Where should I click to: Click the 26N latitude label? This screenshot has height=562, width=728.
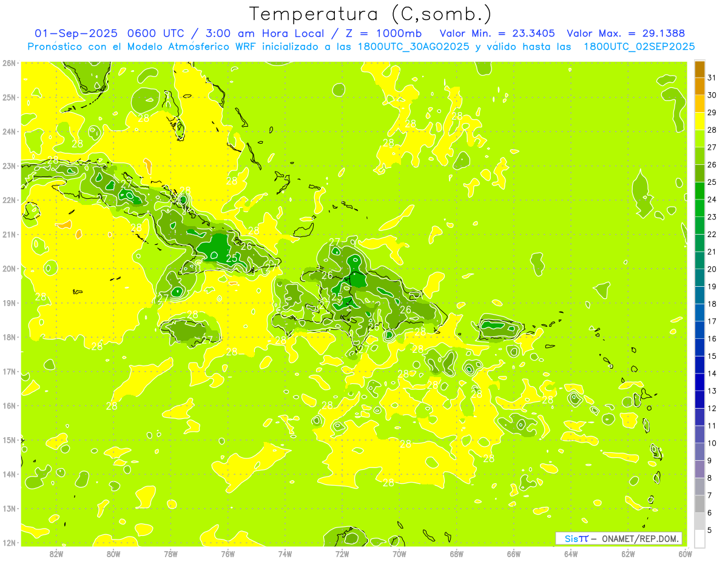click(9, 63)
